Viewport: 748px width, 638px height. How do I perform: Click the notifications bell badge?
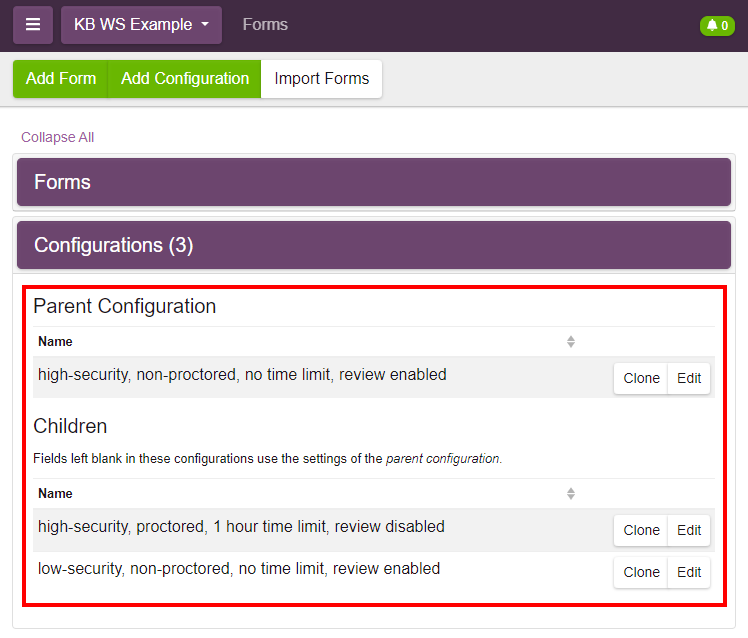point(717,25)
